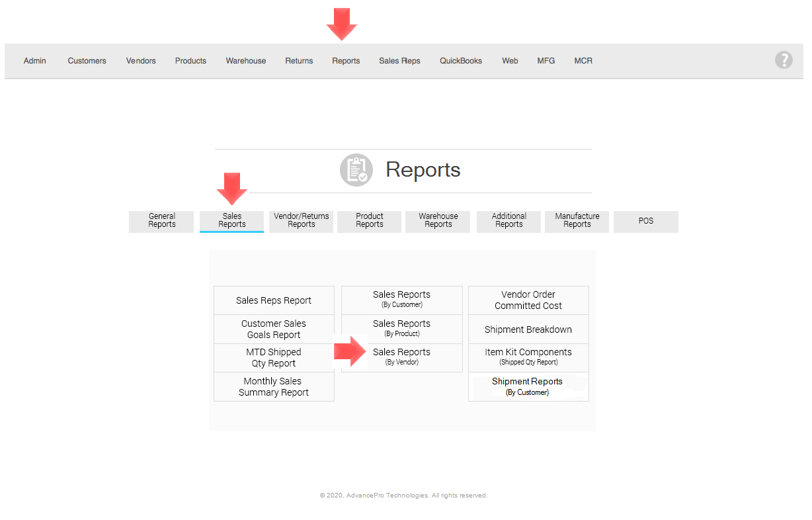
Task: Click the Reports clipboard icon
Action: pos(356,170)
